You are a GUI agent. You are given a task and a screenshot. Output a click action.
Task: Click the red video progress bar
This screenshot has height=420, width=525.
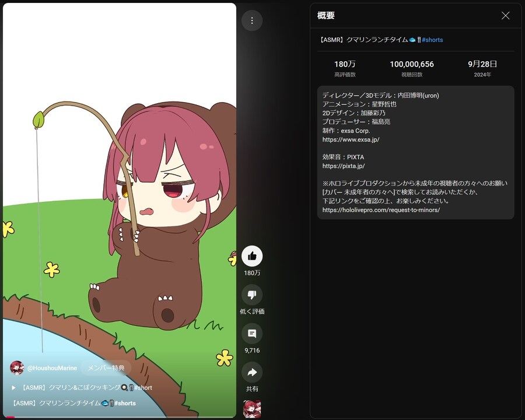[x=10, y=417]
